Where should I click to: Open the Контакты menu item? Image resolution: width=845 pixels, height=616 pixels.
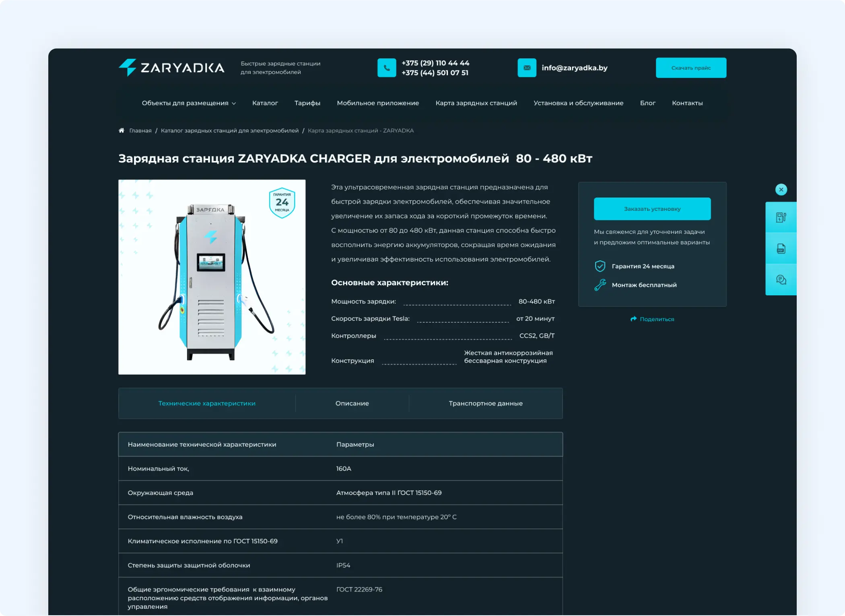pos(687,103)
